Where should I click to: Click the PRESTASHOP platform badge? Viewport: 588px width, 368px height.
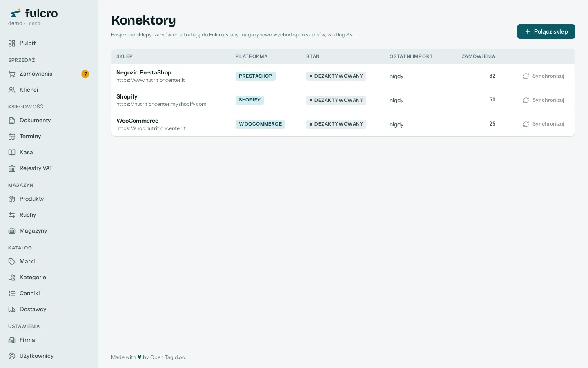point(256,76)
